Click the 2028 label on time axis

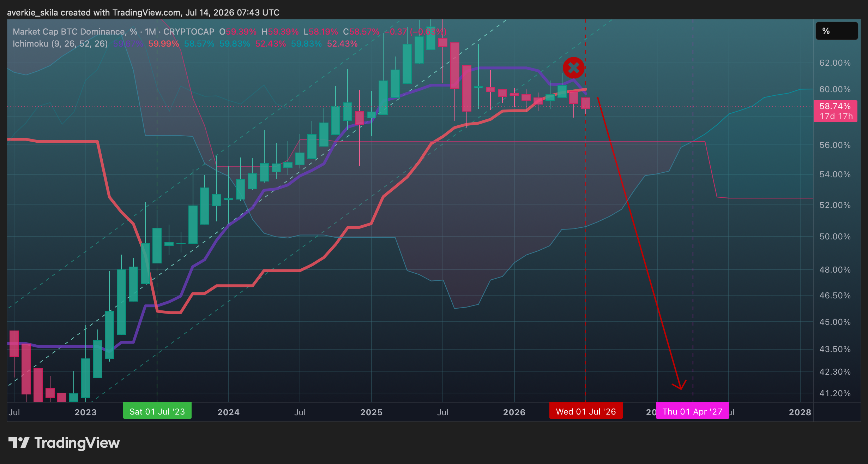click(x=800, y=412)
